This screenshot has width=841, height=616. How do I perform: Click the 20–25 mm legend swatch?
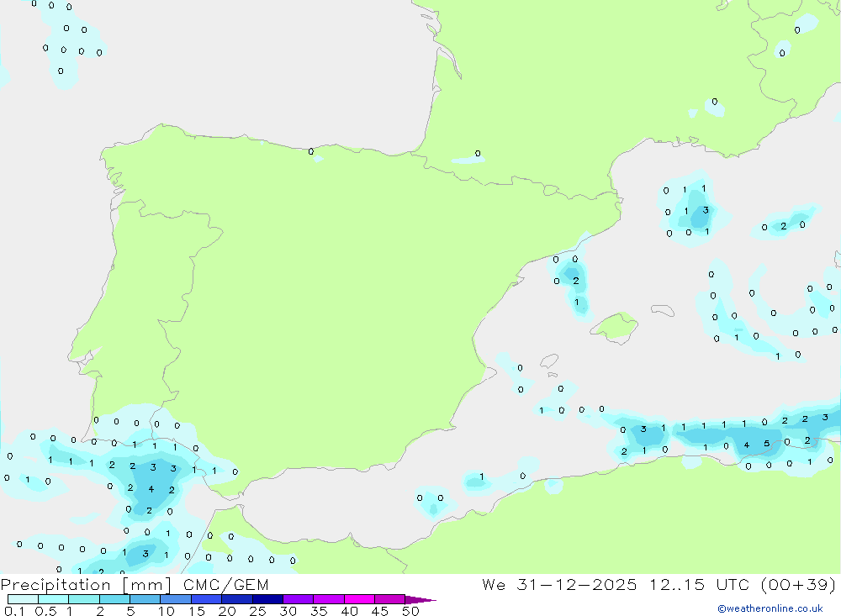[237, 600]
